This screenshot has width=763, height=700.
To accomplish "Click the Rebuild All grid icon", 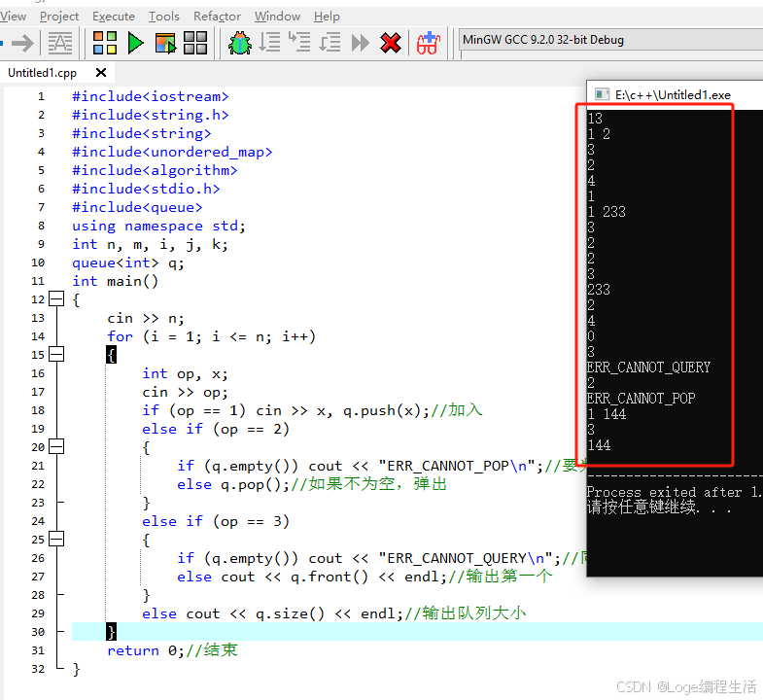I will pyautogui.click(x=195, y=43).
